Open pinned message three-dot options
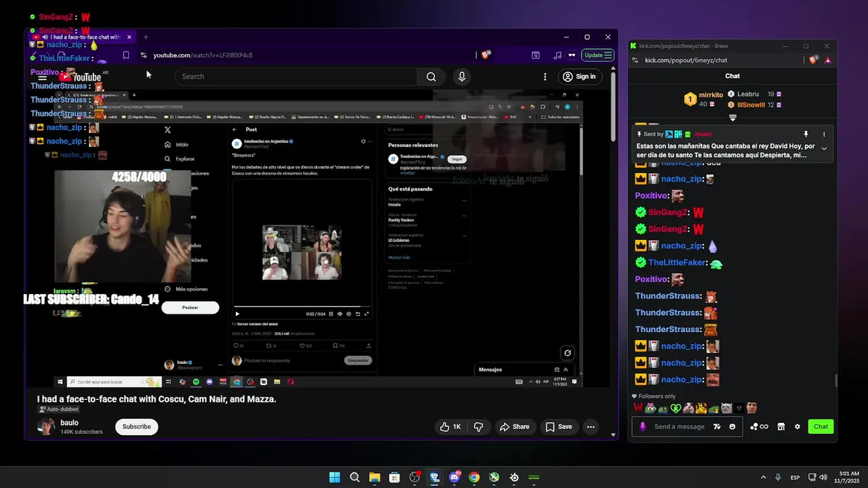This screenshot has height=488, width=868. click(x=824, y=134)
